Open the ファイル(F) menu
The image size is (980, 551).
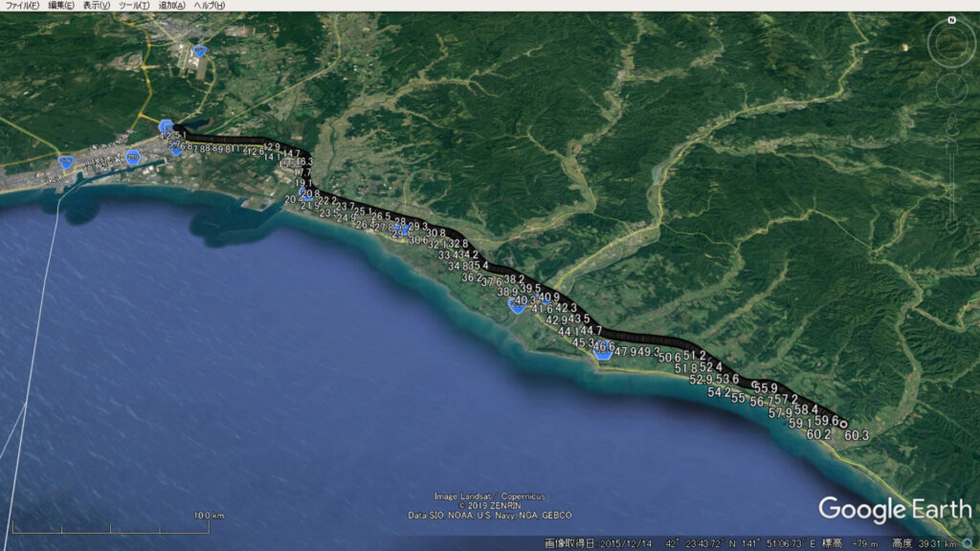(x=22, y=6)
